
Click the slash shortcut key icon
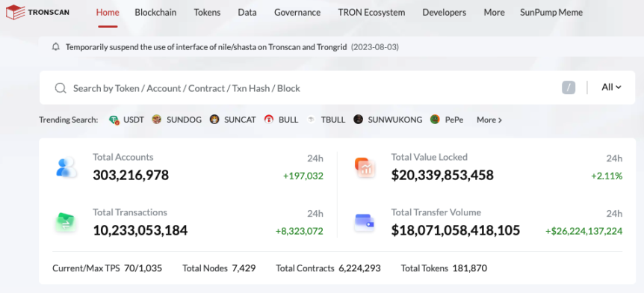[569, 87]
